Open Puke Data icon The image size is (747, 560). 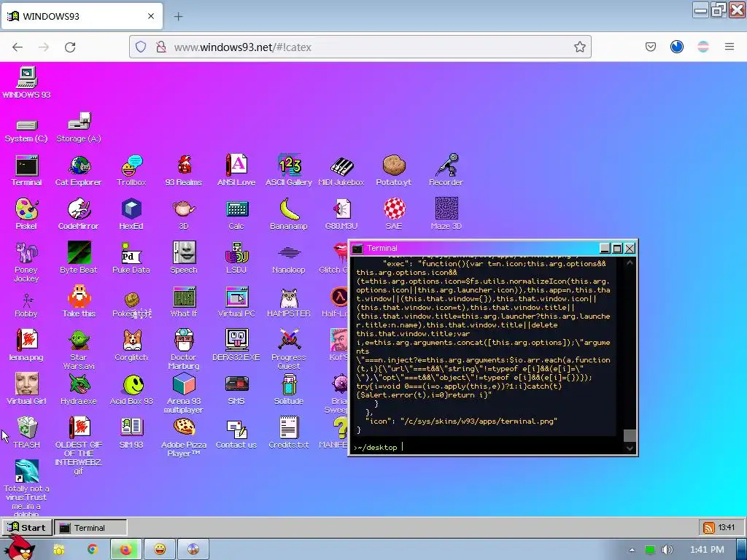click(x=131, y=257)
